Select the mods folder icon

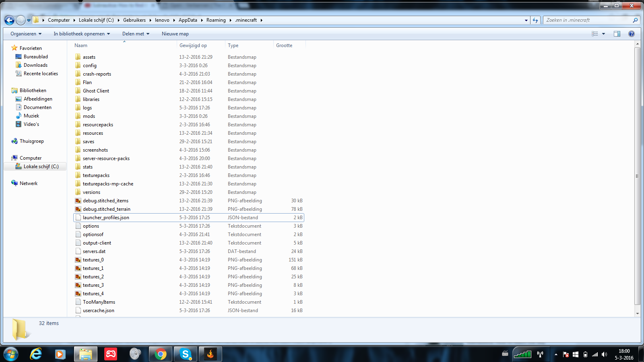pyautogui.click(x=78, y=116)
